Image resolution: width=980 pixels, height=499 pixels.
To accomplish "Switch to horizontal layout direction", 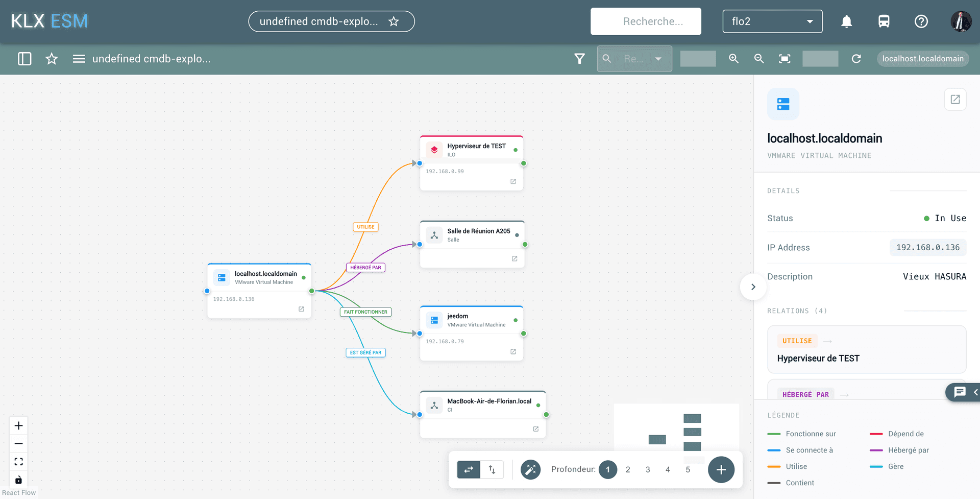I will click(x=469, y=469).
